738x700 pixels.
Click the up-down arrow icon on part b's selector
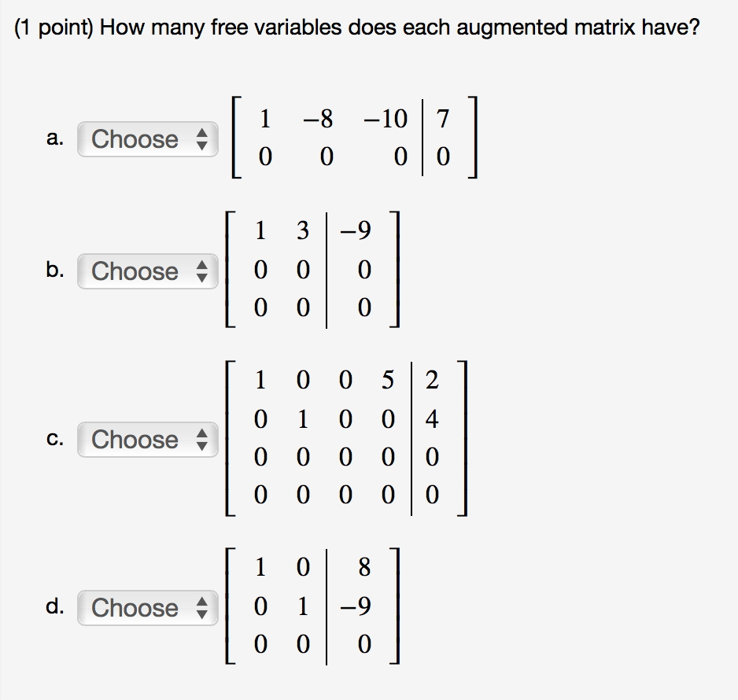pyautogui.click(x=203, y=271)
